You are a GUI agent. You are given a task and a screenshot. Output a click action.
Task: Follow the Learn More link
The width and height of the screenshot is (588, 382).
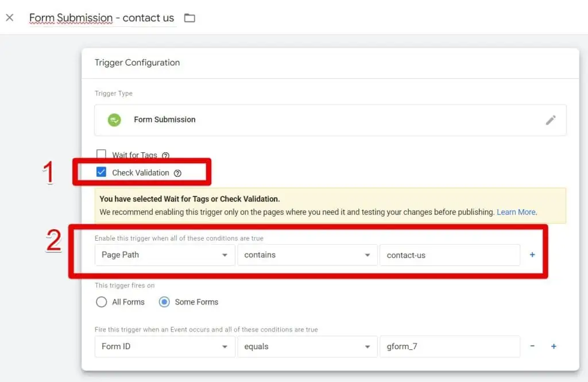point(516,212)
